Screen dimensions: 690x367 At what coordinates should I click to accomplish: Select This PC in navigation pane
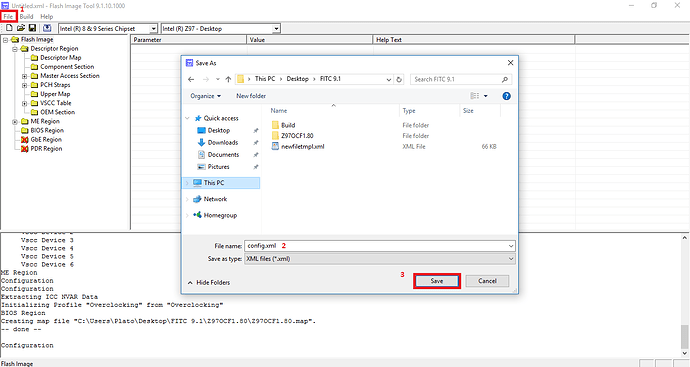point(221,183)
